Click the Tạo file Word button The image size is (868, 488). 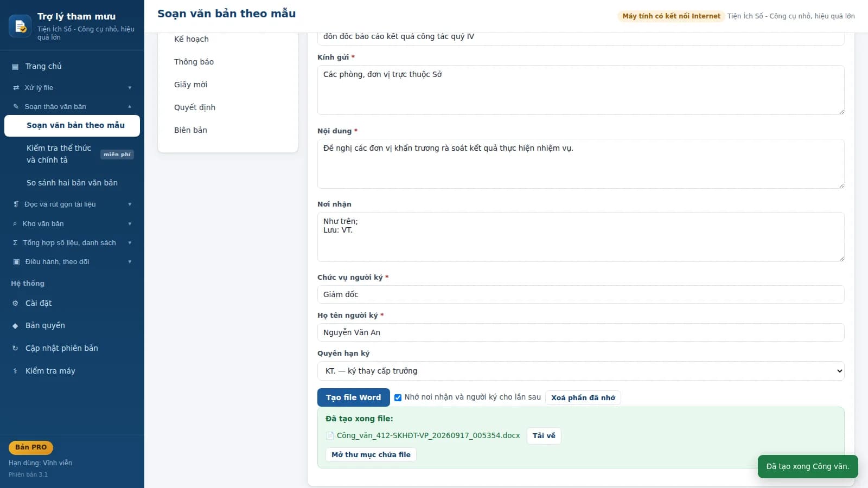pos(354,397)
